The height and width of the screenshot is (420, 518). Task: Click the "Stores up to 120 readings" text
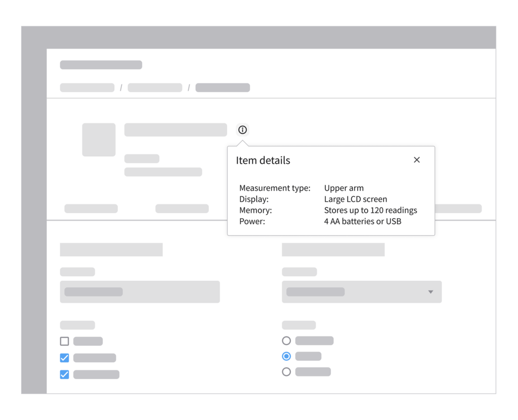(x=370, y=210)
